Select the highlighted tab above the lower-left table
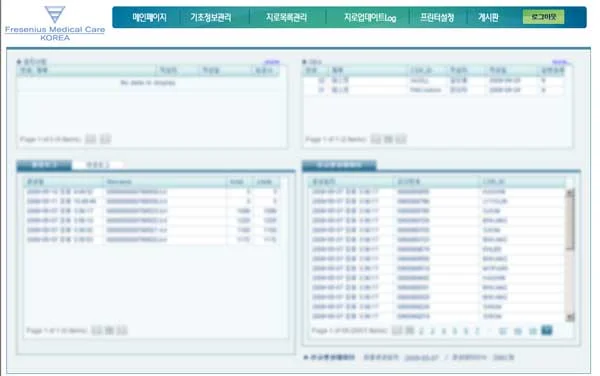600x376 pixels. coord(44,165)
